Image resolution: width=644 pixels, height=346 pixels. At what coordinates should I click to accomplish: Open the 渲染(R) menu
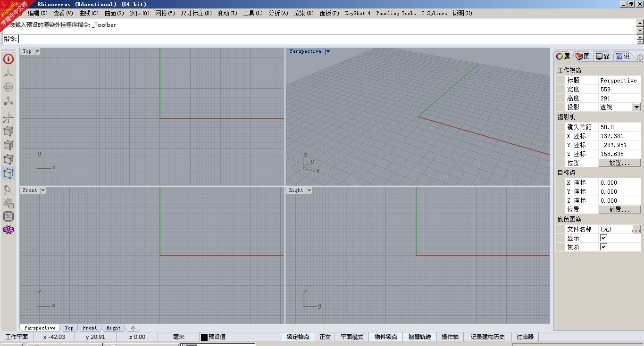tap(304, 13)
